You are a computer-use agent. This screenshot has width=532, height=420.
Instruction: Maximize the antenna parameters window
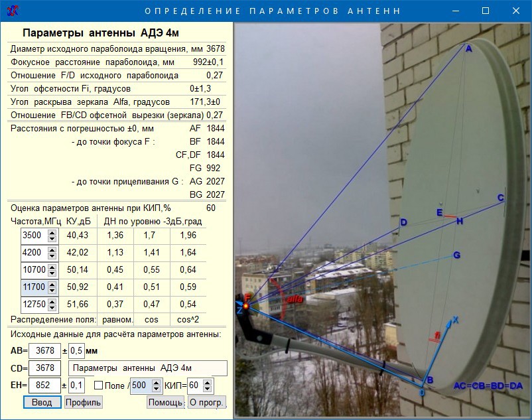[486, 11]
